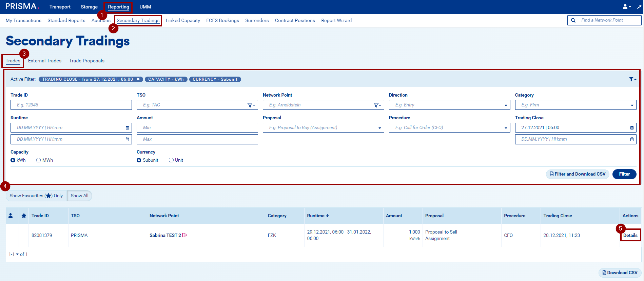Open the user account menu icon
This screenshot has height=281, width=644.
click(626, 7)
